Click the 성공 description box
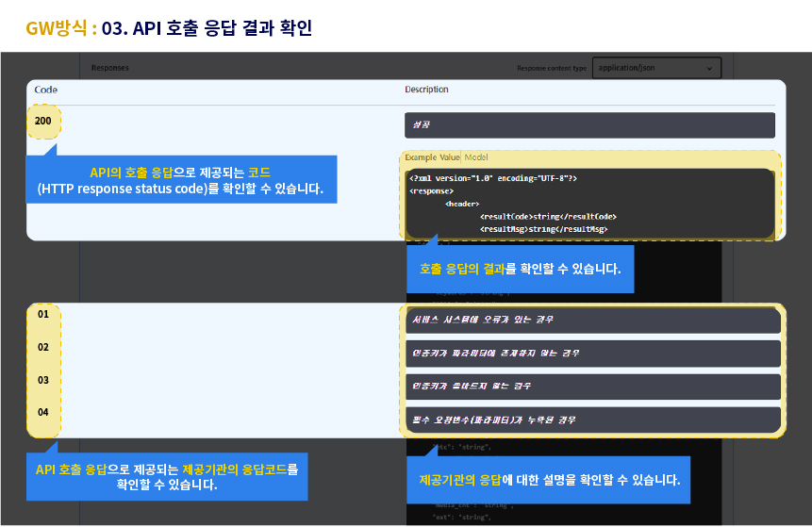This screenshot has height=527, width=812. click(589, 124)
